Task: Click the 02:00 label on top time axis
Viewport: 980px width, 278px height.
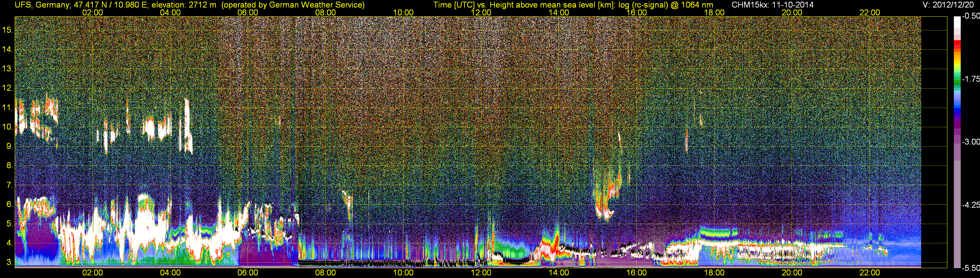Action: (92, 12)
